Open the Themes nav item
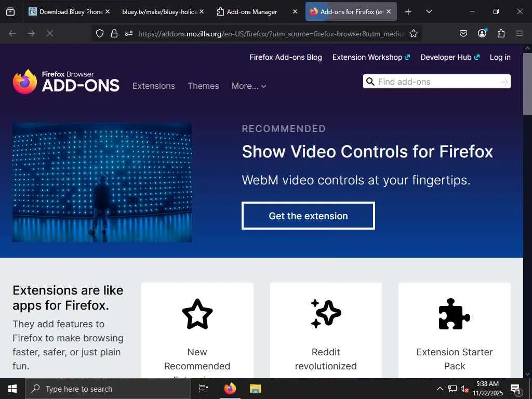This screenshot has width=532, height=399. coord(203,86)
